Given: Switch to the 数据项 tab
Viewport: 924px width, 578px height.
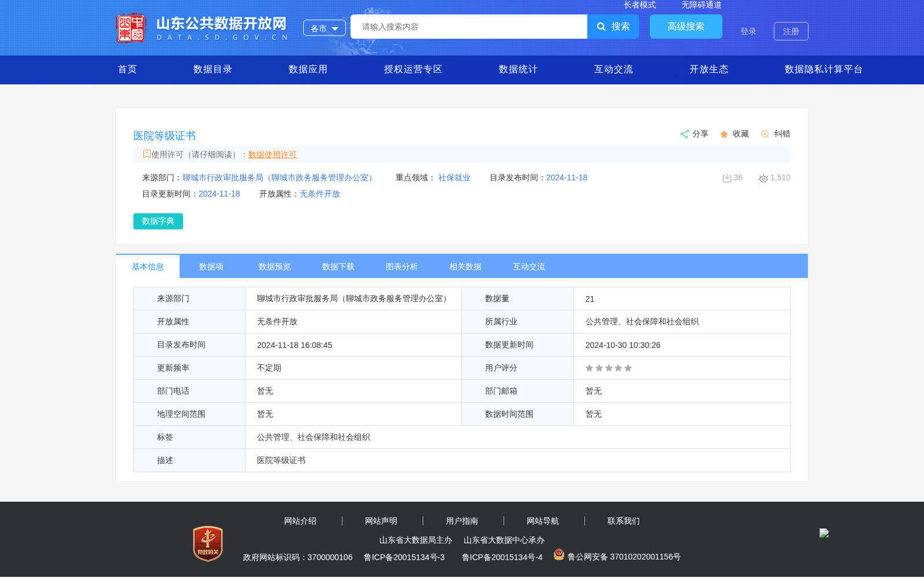Looking at the screenshot, I should tap(211, 266).
